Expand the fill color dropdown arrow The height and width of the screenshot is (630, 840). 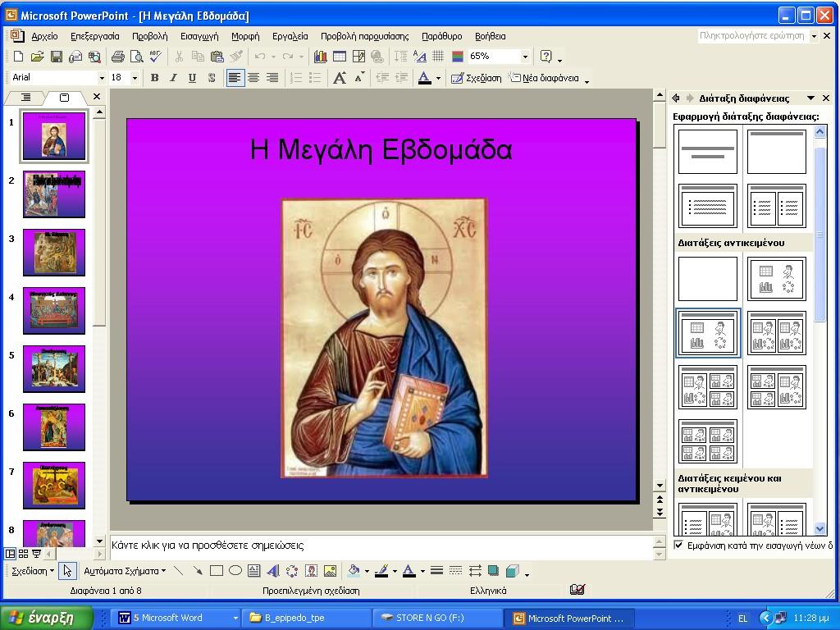click(367, 571)
